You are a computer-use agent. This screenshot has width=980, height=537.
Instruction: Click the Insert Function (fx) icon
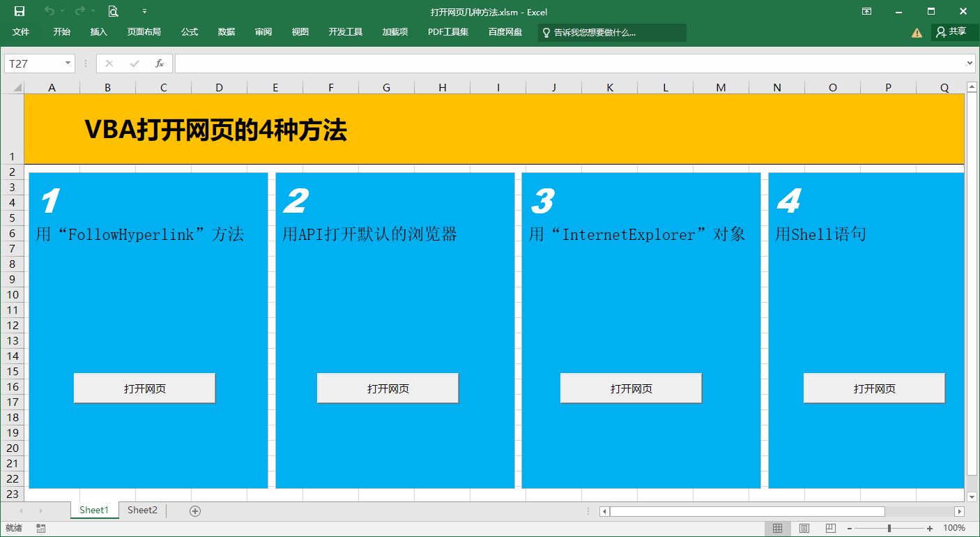pos(159,63)
